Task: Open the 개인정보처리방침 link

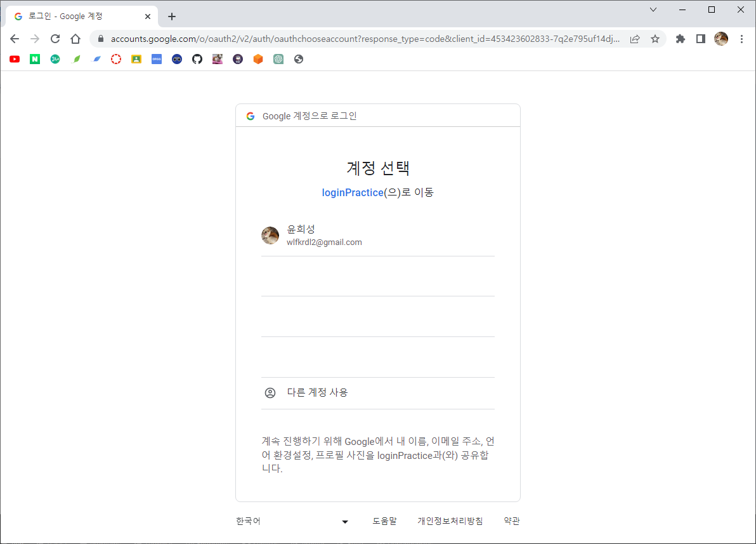Action: click(x=450, y=521)
